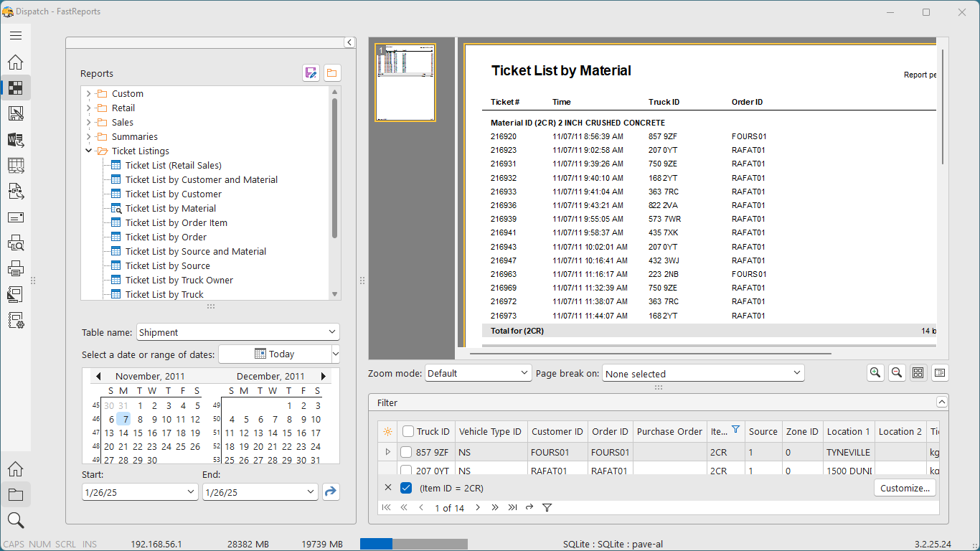
Task: Check the box for truck 857 9ZF
Action: (406, 452)
